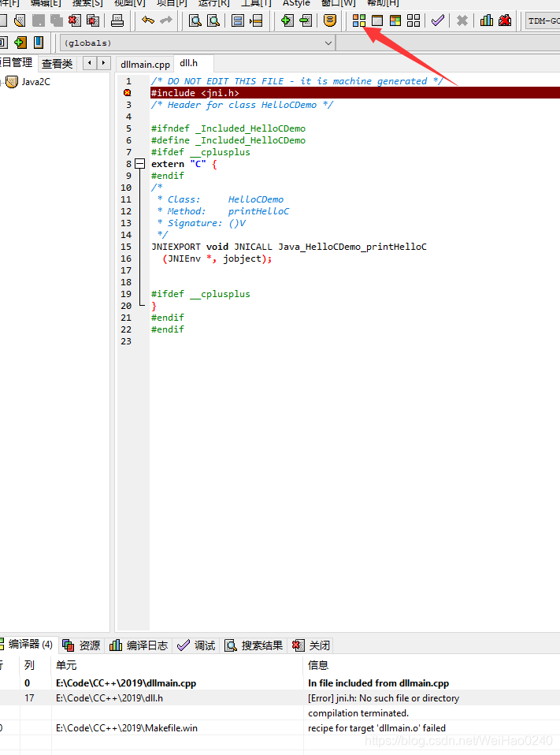Select the "recipe for target 'dllmain.o' failed" row
The width and height of the screenshot is (560, 755).
(x=280, y=727)
